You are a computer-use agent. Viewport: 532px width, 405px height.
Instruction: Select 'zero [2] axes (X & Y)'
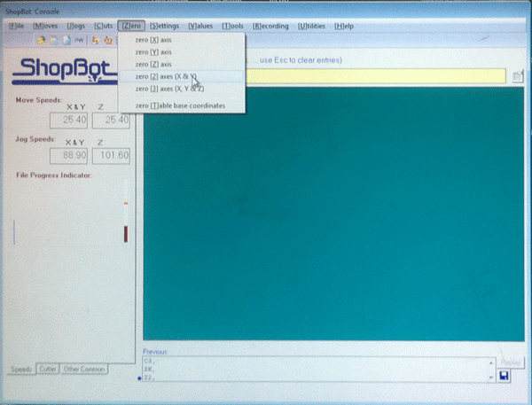[x=182, y=77]
